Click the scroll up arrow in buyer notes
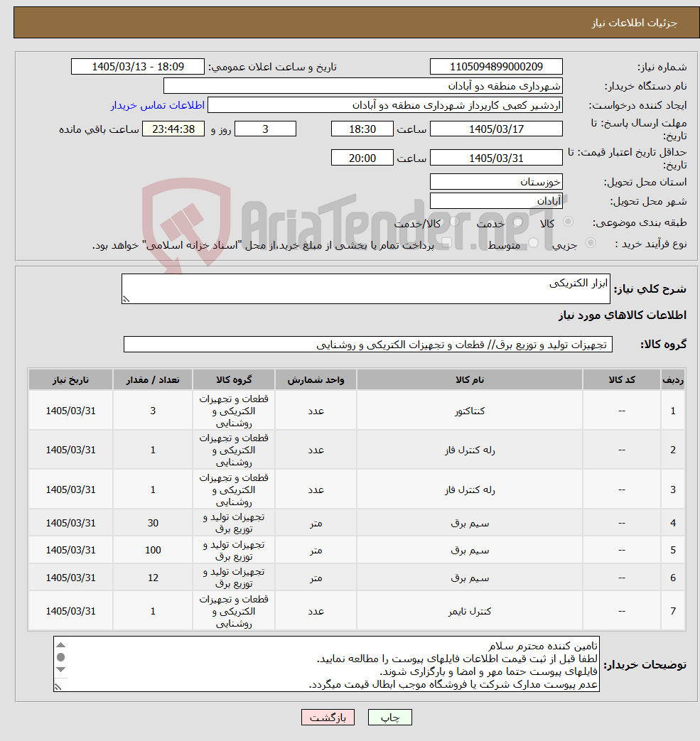Image resolution: width=700 pixels, height=741 pixels. [x=60, y=645]
